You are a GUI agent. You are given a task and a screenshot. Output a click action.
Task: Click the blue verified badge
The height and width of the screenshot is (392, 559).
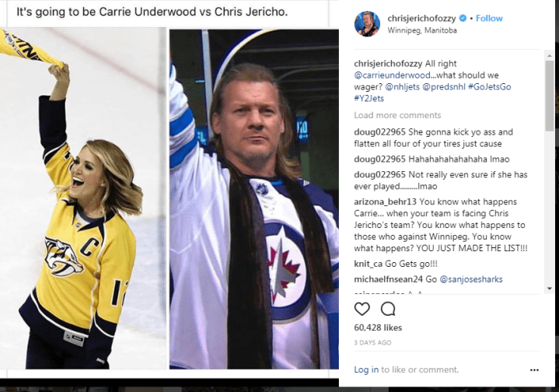(x=463, y=18)
